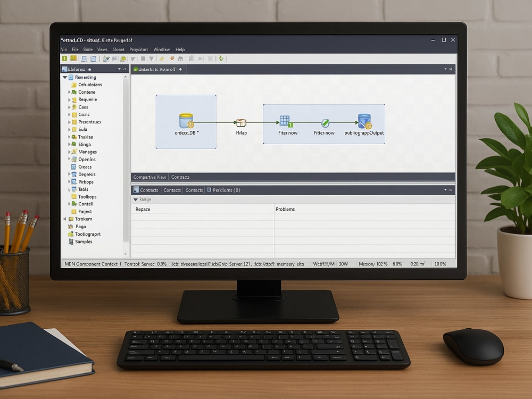This screenshot has height=399, width=532.
Task: Click the gray flag toolbar icon
Action: point(114,59)
